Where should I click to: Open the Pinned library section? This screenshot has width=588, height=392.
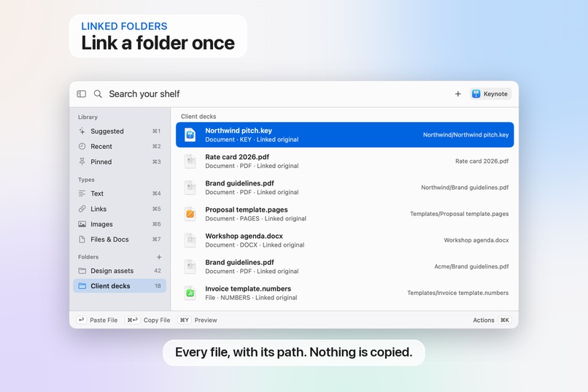point(120,161)
